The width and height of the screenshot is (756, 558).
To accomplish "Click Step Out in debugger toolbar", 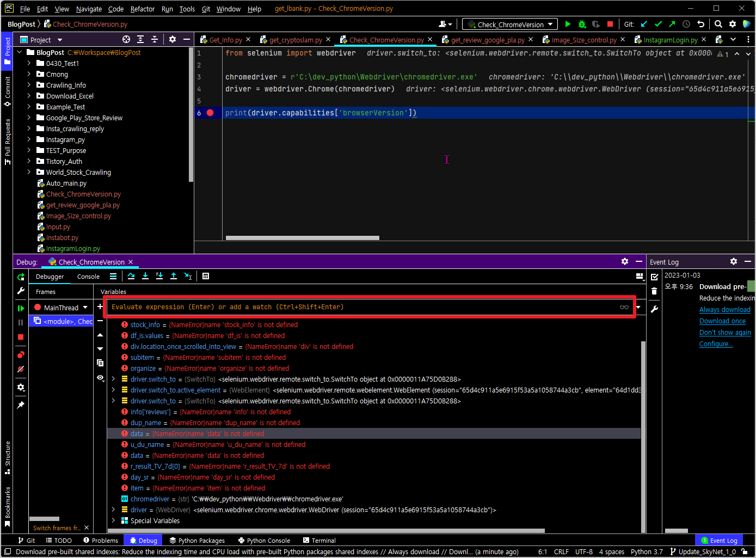I will [174, 276].
